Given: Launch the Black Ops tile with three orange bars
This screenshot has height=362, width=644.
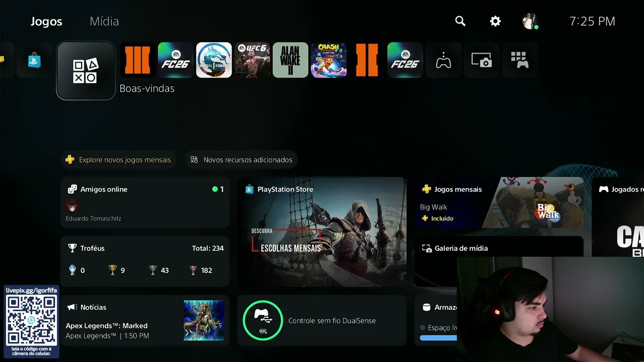Looking at the screenshot, I should pos(137,60).
